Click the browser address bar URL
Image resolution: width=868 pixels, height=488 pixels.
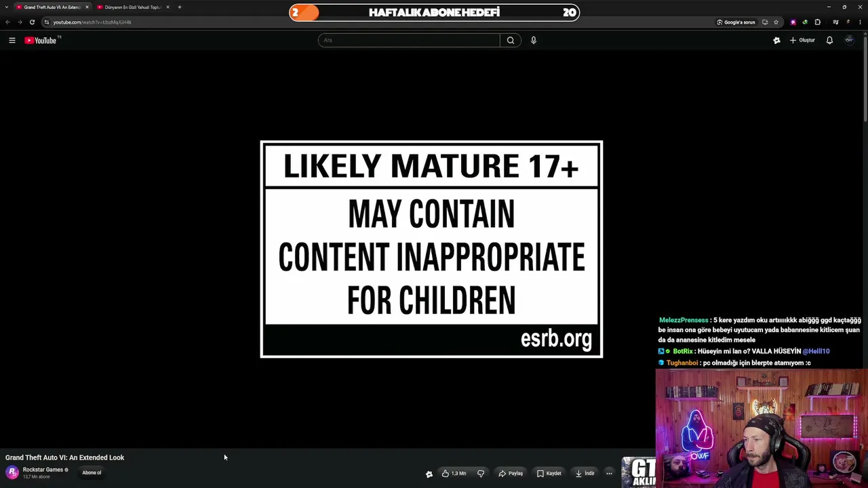point(92,22)
